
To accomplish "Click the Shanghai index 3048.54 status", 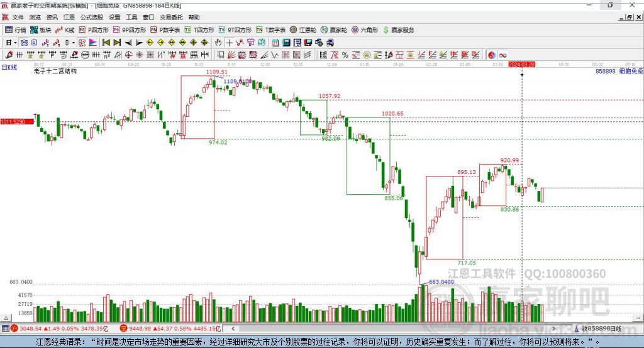I will click(60, 329).
